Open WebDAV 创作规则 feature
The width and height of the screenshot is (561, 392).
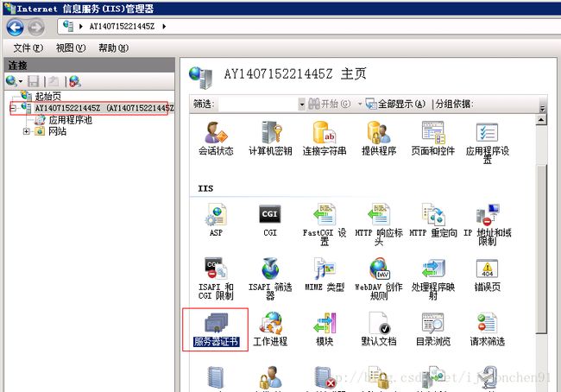pyautogui.click(x=379, y=279)
